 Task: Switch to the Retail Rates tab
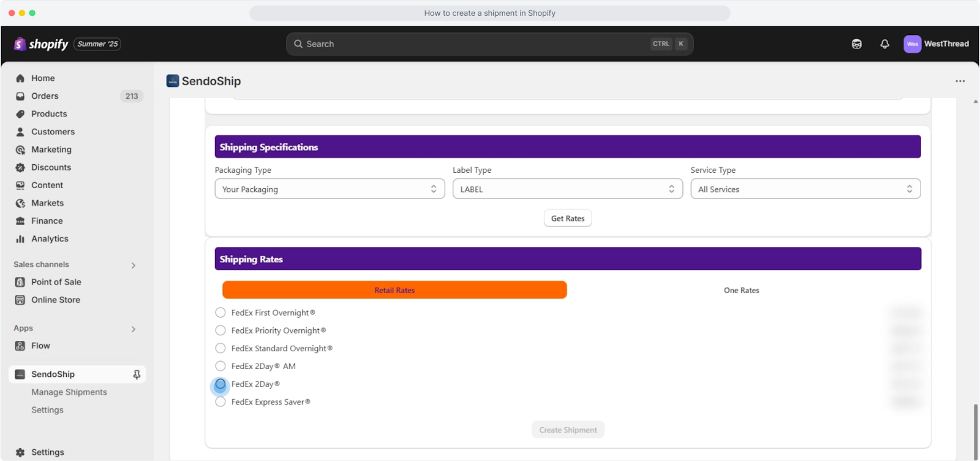coord(394,290)
